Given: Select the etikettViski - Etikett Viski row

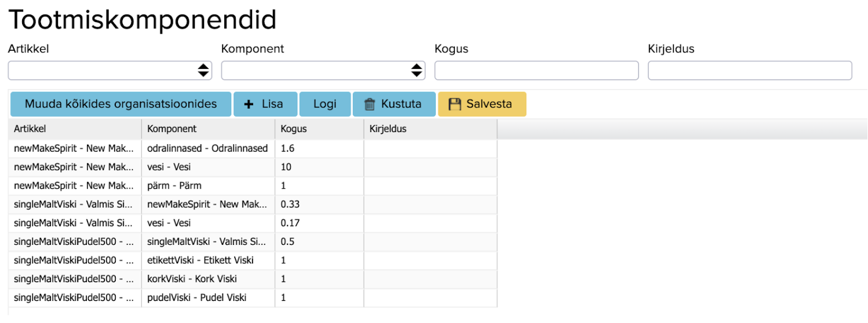Looking at the screenshot, I should (207, 260).
